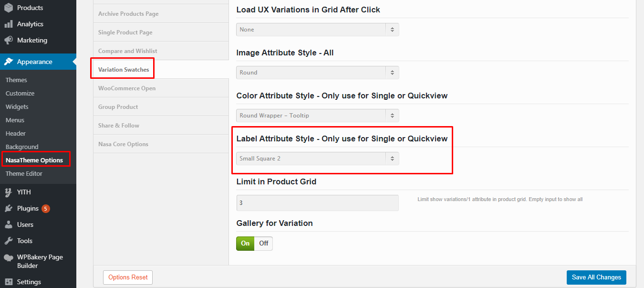Turn Gallery for Variation On
The width and height of the screenshot is (644, 288).
pyautogui.click(x=245, y=243)
